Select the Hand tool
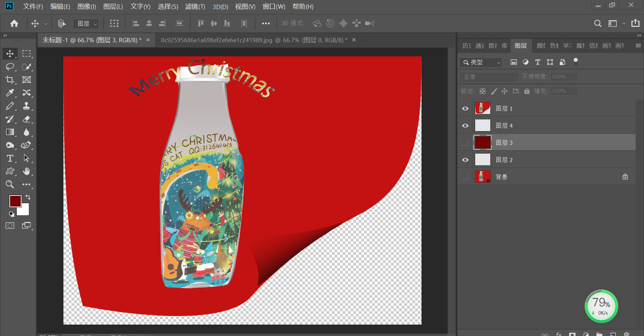 click(27, 171)
